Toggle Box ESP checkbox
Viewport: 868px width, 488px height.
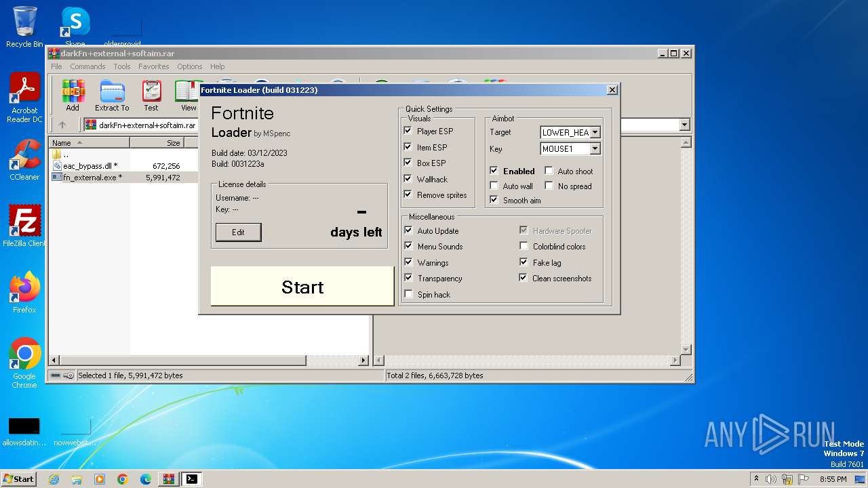coord(408,163)
